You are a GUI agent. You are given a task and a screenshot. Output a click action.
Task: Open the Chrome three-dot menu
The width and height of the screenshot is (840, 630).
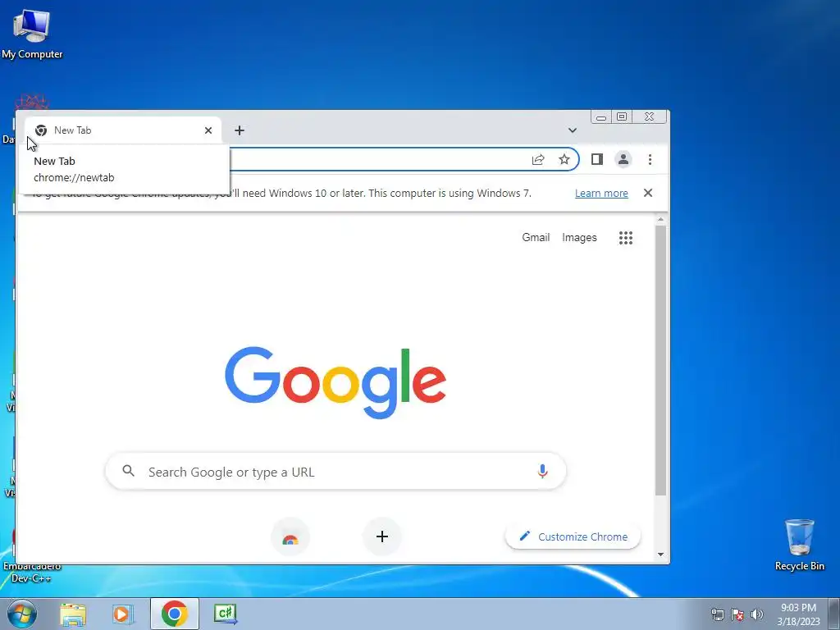click(650, 159)
